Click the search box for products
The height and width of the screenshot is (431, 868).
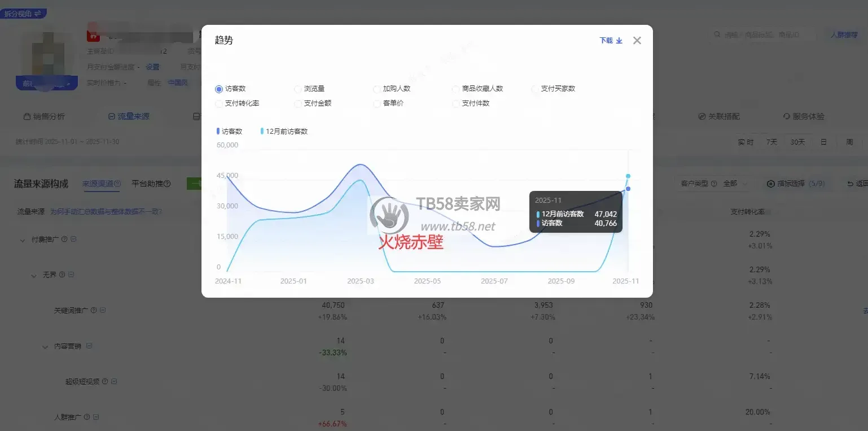(763, 35)
